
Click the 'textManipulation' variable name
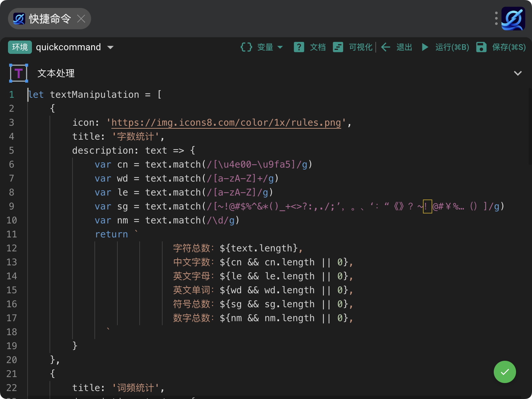[x=94, y=95]
